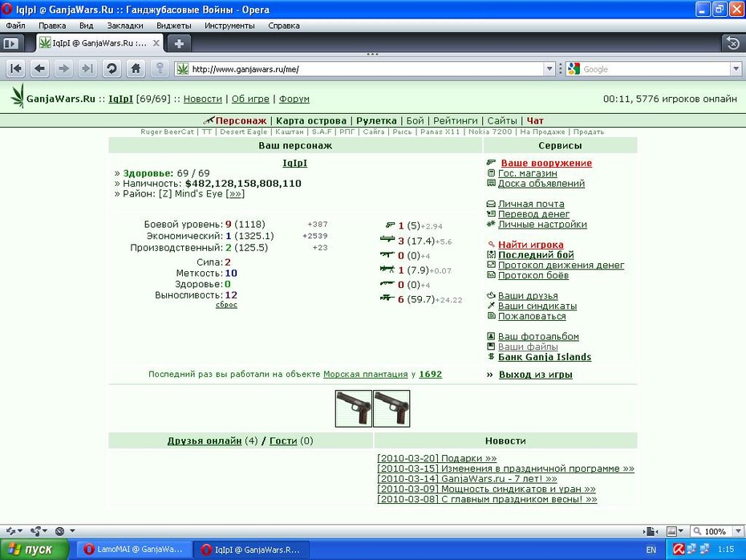Image resolution: width=746 pixels, height=560 pixels.
Task: Click the Выход из игры link
Action: pos(536,375)
